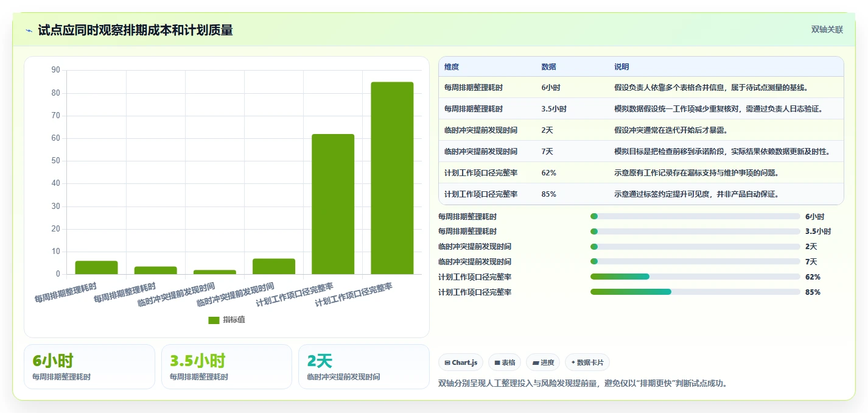Open the 3.5小时 data card

click(x=226, y=367)
